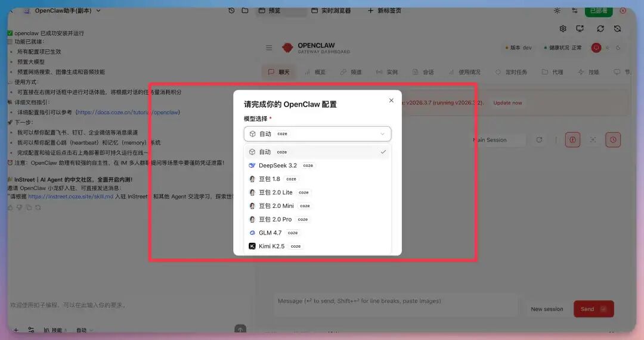644x340 pixels.
Task: Open Main Session selector
Action: pos(499,140)
